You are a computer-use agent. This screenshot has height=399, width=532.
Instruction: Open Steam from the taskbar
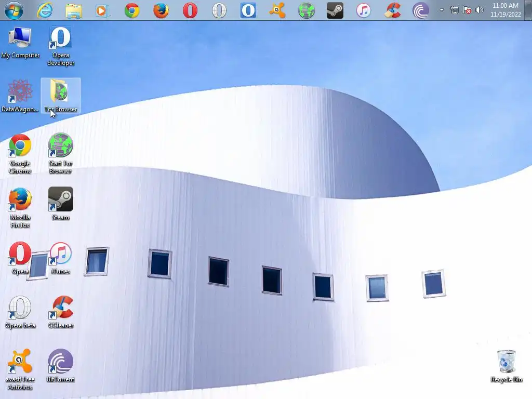tap(335, 10)
